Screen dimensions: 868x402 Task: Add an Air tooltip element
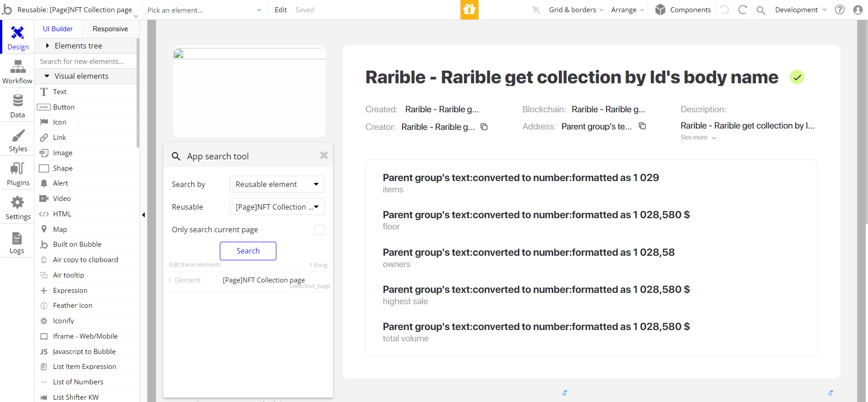(86, 275)
